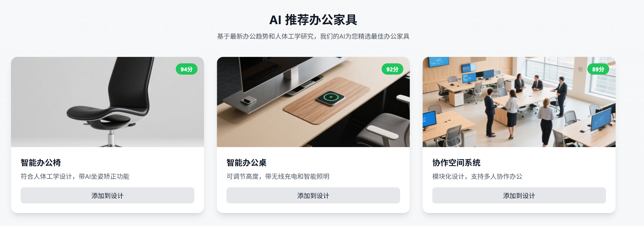Click the green 89分 score badge

coord(598,69)
